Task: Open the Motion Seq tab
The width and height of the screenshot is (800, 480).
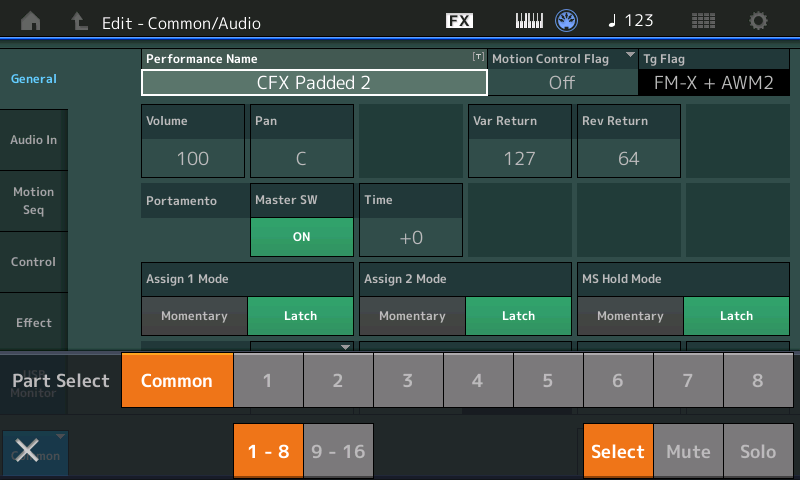Action: [34, 200]
